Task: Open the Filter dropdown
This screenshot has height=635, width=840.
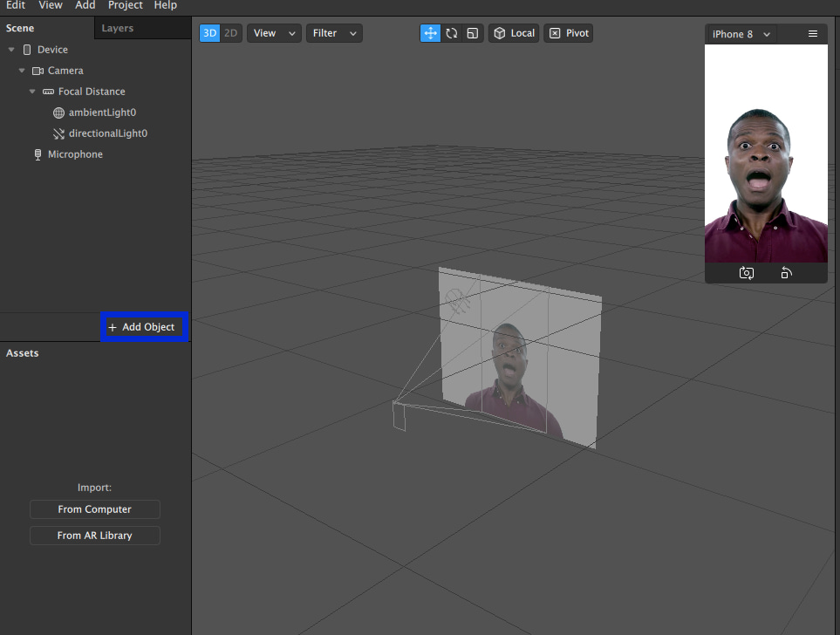Action: pos(334,33)
